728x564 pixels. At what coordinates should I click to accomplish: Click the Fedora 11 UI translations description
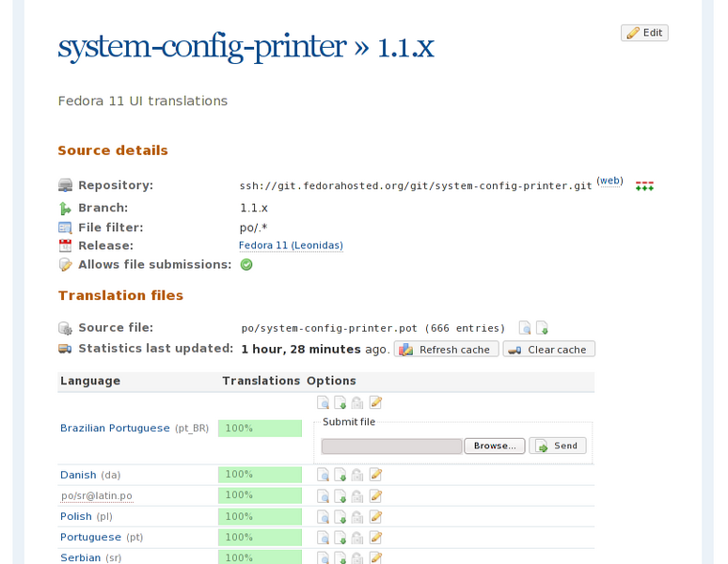[143, 102]
